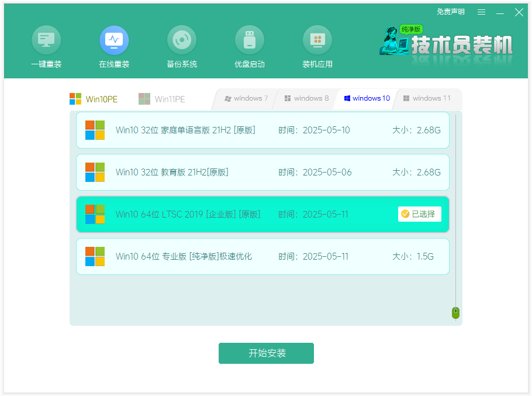Switch to the windows 11 tab
Image resolution: width=532 pixels, height=396 pixels.
427,98
